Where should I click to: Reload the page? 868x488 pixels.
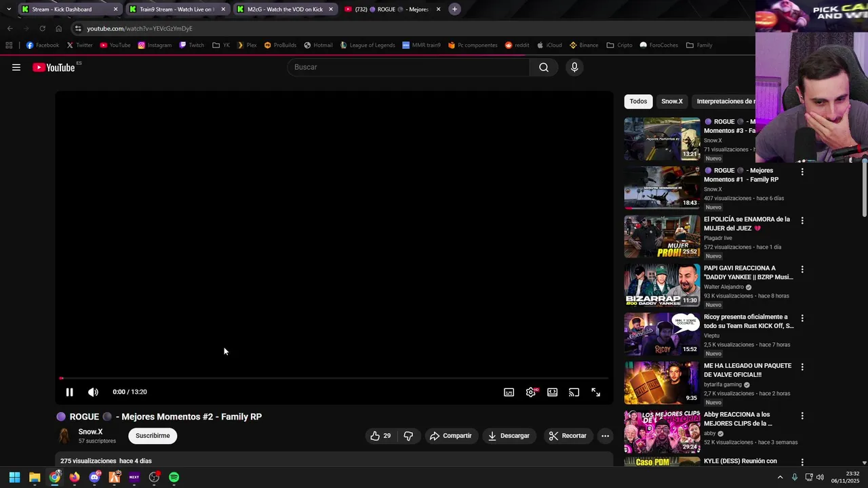tap(42, 28)
